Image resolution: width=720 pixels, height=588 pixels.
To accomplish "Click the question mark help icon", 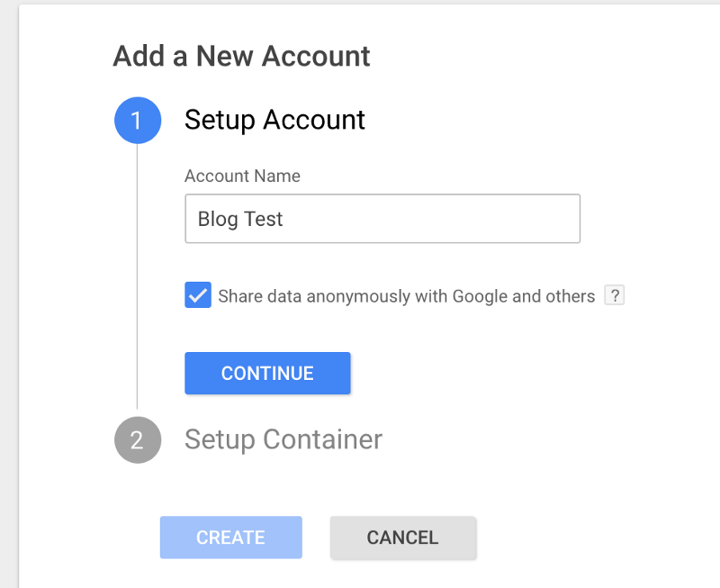I will 614,295.
